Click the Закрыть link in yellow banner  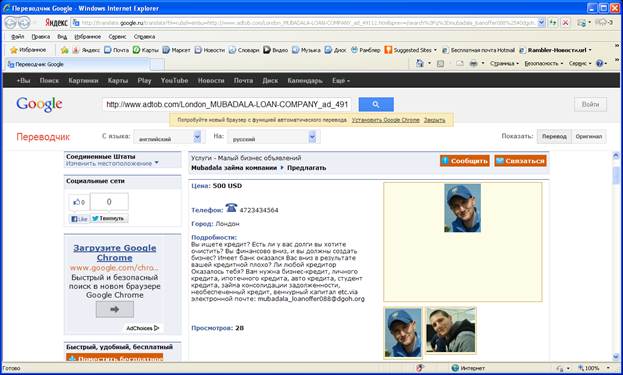pyautogui.click(x=434, y=120)
